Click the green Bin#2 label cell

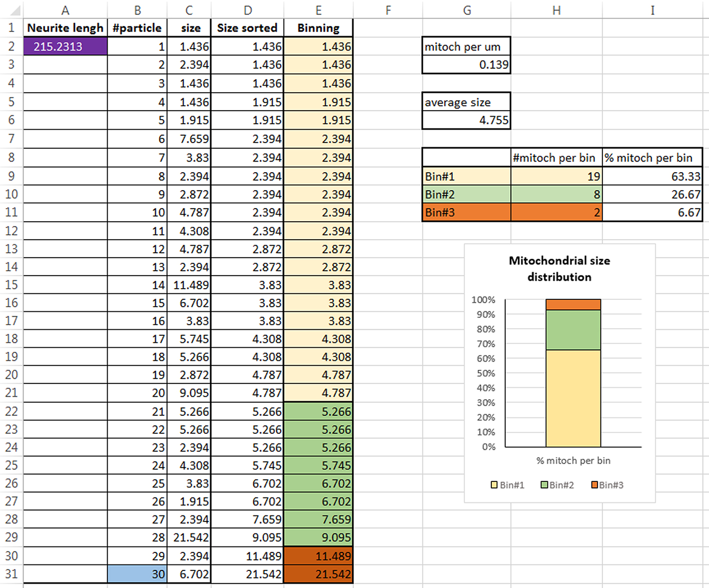[466, 194]
